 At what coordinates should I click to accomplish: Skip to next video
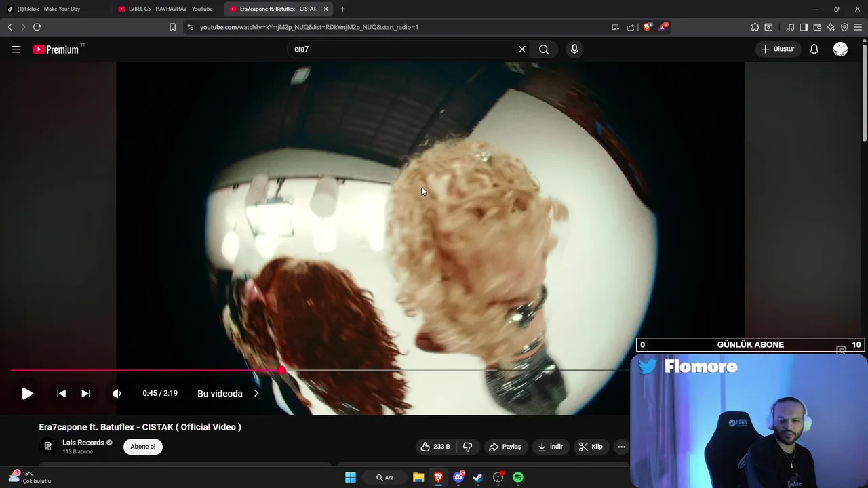tap(86, 393)
